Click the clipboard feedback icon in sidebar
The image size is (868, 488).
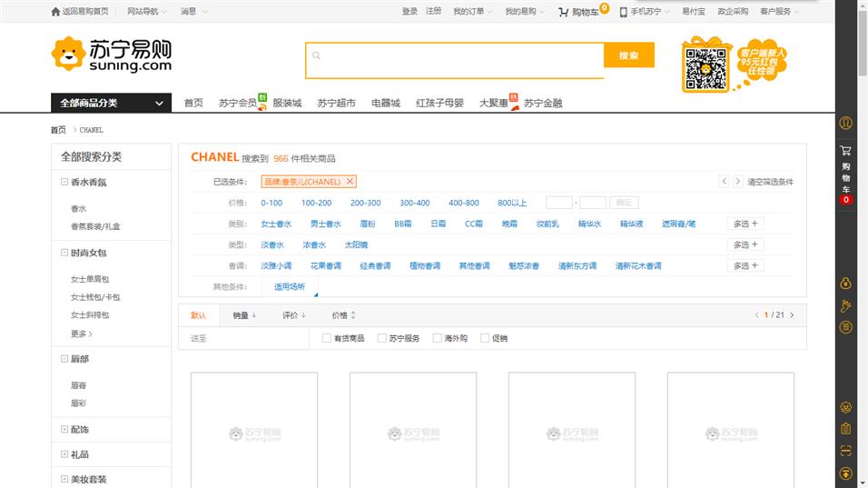tap(845, 429)
